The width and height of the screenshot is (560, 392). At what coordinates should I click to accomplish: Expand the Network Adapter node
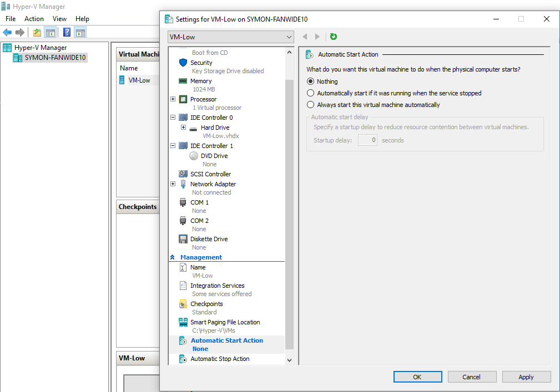[173, 184]
